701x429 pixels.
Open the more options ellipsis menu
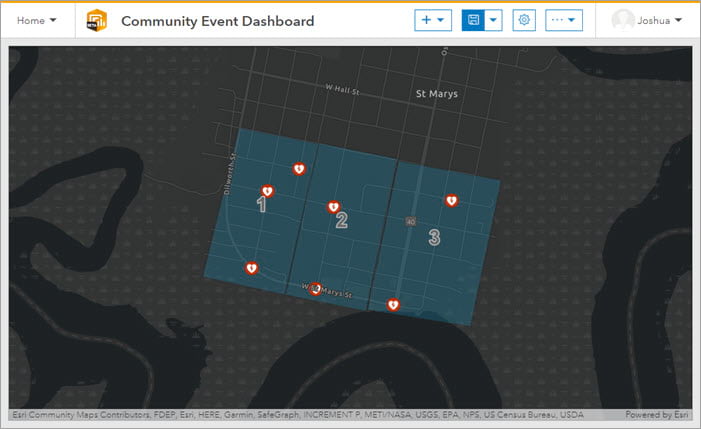click(x=564, y=20)
